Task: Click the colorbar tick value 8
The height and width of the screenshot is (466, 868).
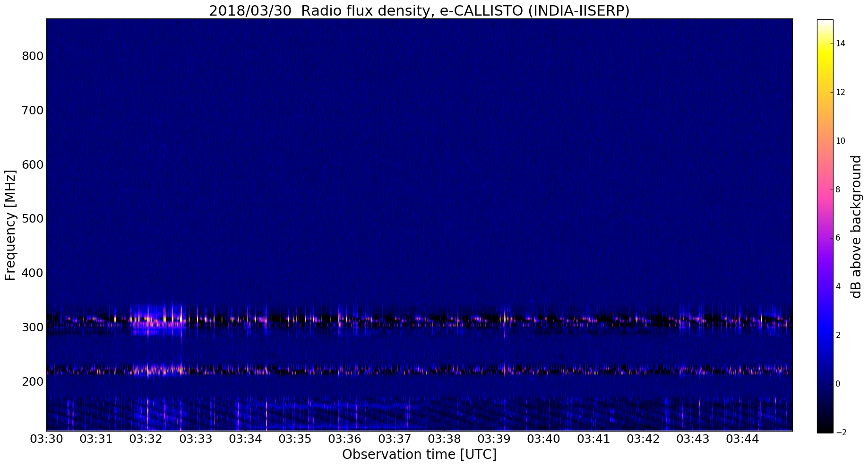Action: [838, 190]
